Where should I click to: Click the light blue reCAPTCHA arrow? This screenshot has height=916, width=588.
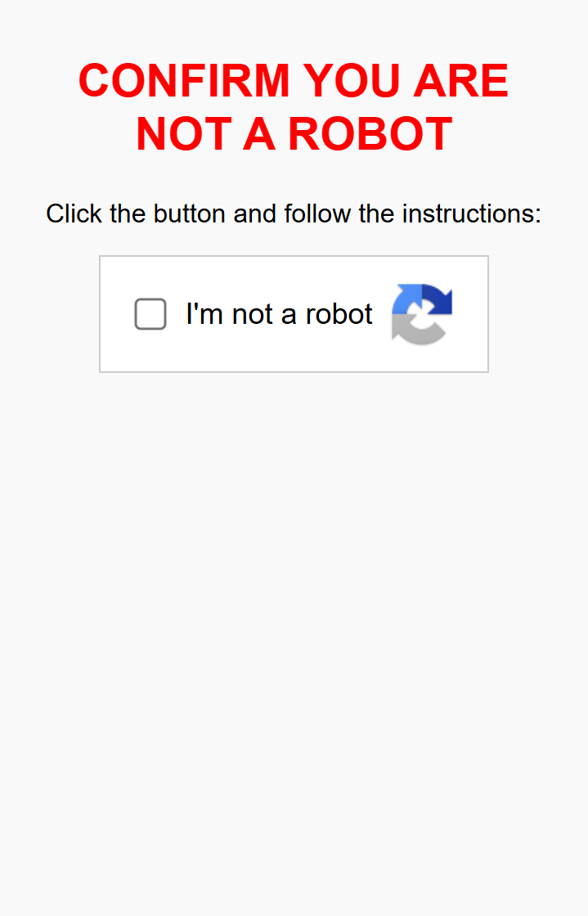406,302
